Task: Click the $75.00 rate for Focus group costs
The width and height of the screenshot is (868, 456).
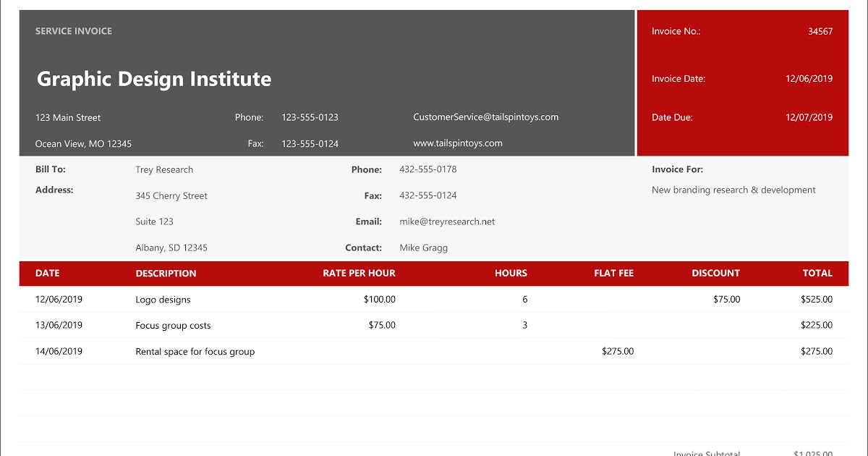Action: click(x=382, y=325)
